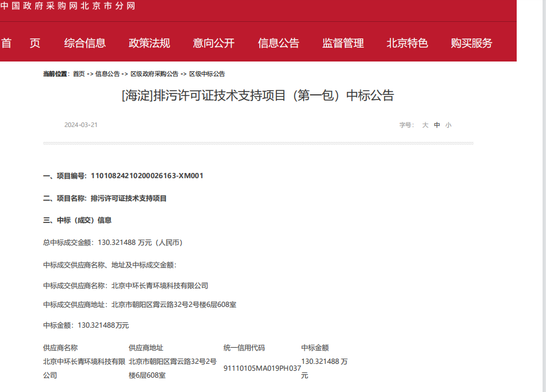Click the 首页 breadcrumb link
Image resolution: width=546 pixels, height=392 pixels.
[x=79, y=74]
